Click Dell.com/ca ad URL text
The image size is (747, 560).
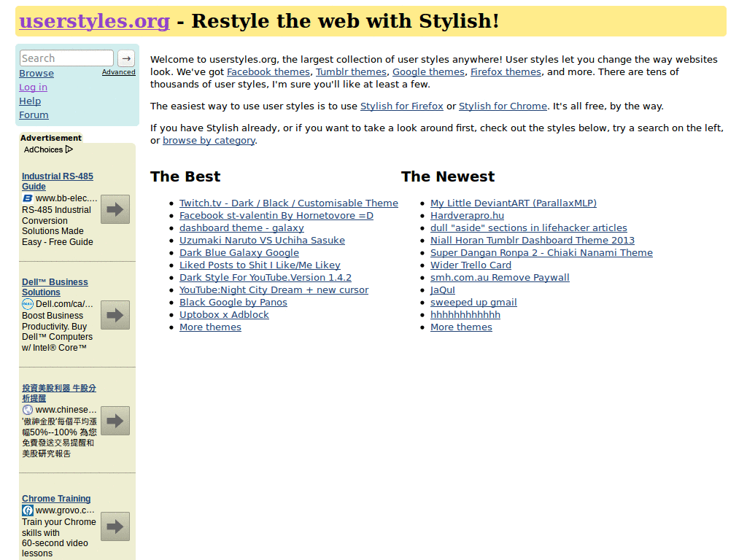pyautogui.click(x=64, y=304)
